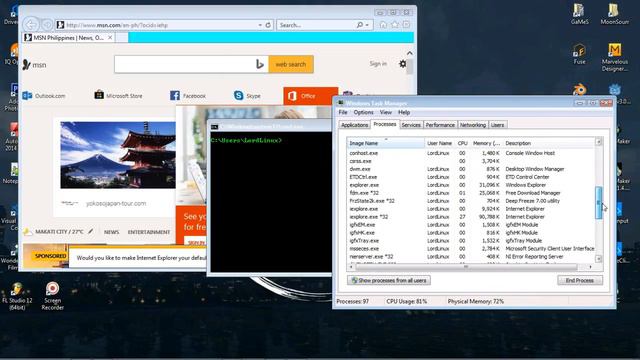This screenshot has width=640, height=360.
Task: Click the Task Manager title bar icon
Action: pyautogui.click(x=340, y=103)
